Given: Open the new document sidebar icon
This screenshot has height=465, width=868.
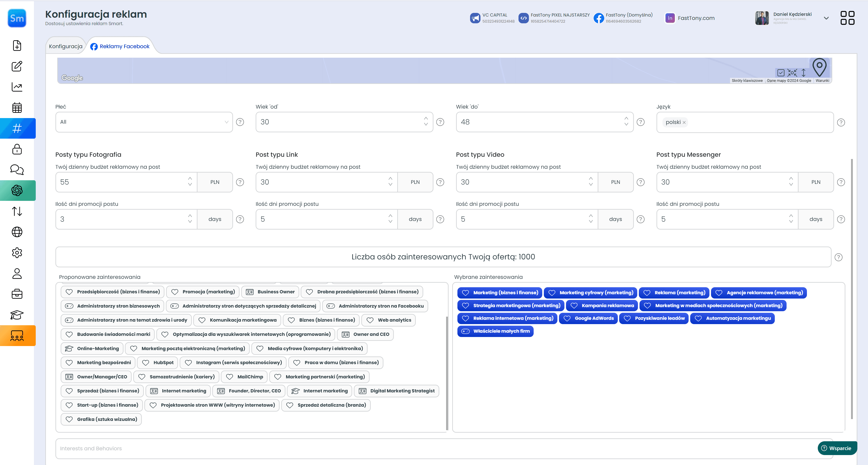Looking at the screenshot, I should [17, 45].
